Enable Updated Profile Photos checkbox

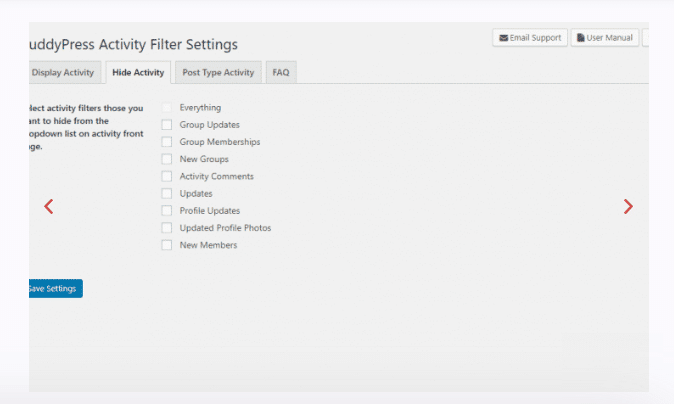[x=167, y=228]
